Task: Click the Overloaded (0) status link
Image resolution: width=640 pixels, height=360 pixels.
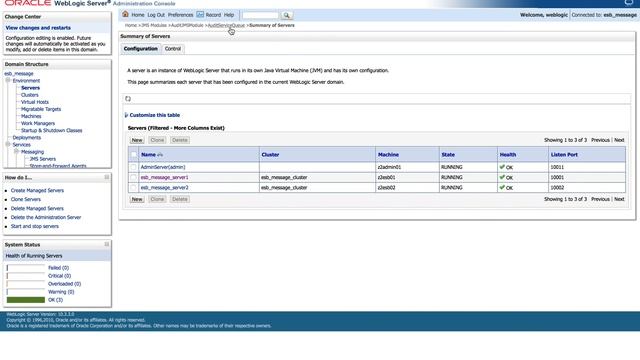Action: coord(64,284)
